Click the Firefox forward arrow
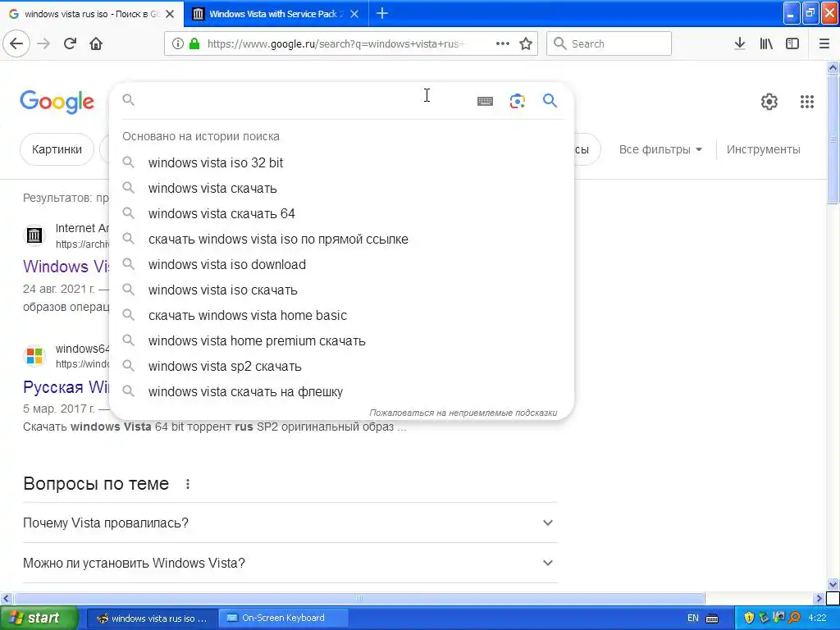840x630 pixels. click(x=43, y=43)
